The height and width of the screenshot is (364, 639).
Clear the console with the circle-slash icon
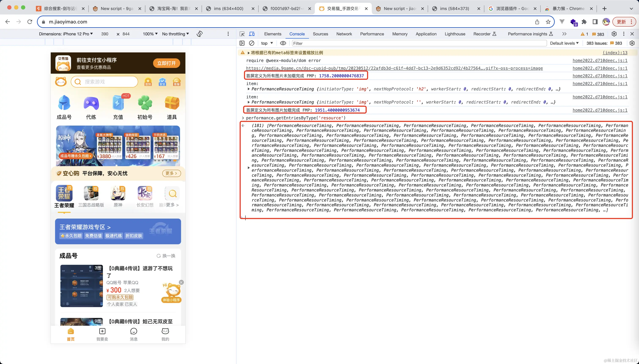(x=251, y=43)
